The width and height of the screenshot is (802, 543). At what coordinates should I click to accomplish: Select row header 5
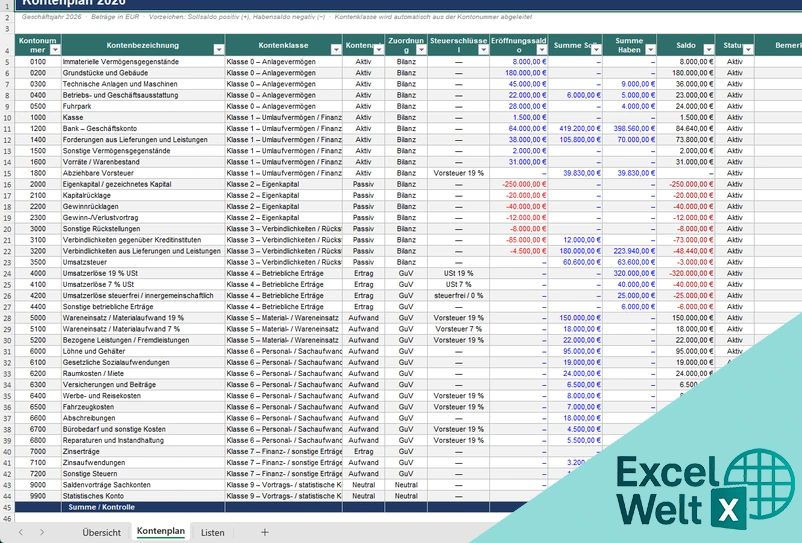tap(7, 62)
